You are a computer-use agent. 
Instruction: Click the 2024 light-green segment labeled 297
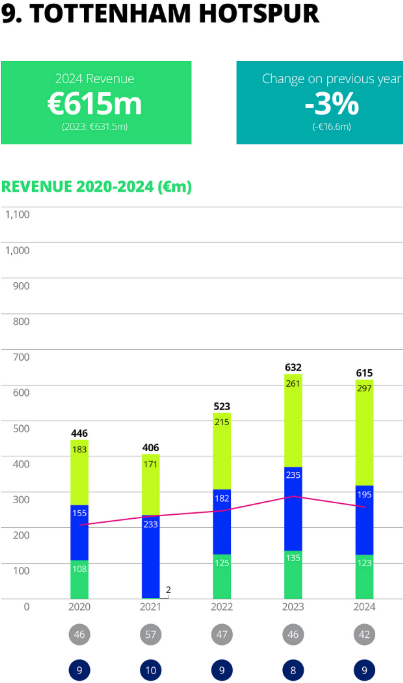point(364,433)
